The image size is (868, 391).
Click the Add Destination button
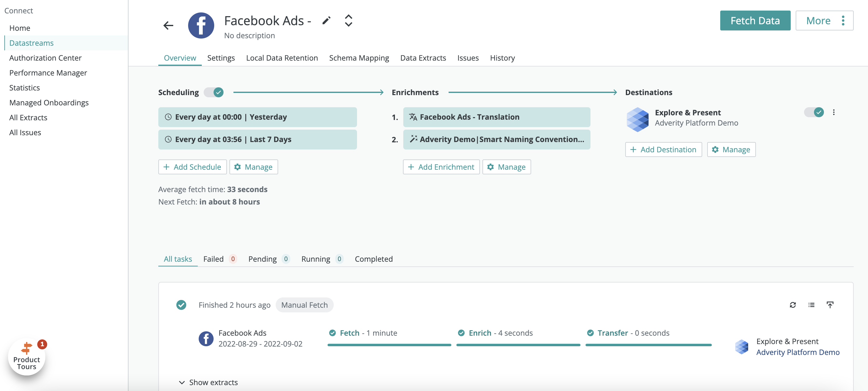(663, 149)
